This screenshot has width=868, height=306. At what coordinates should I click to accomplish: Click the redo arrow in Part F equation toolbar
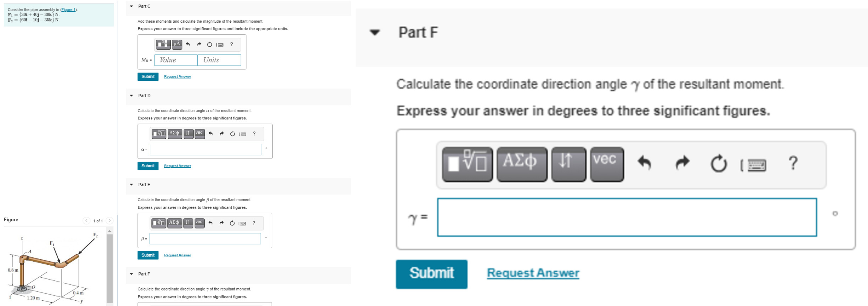(x=682, y=164)
